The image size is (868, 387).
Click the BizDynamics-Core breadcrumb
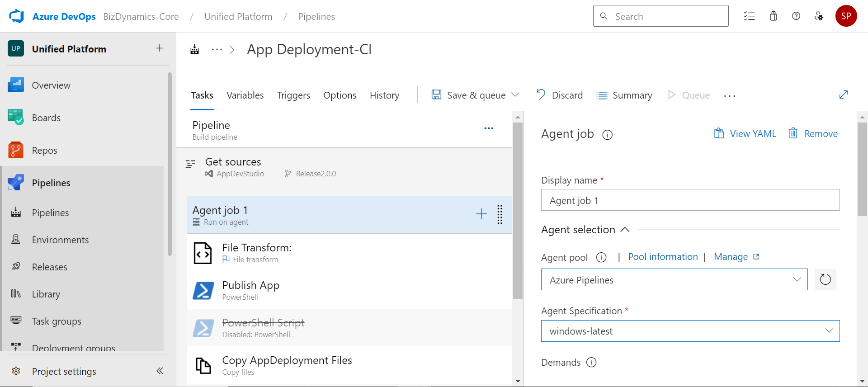coord(141,16)
